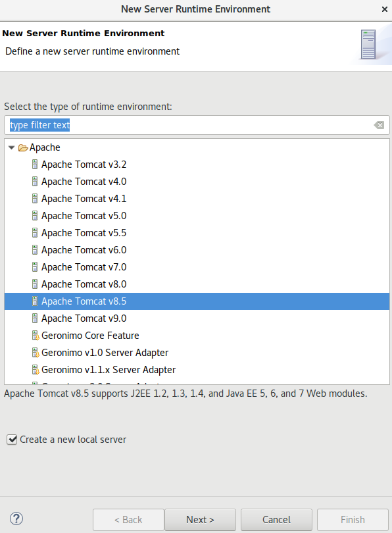Click the Apache Tomcat v5.0 server icon

tap(35, 216)
